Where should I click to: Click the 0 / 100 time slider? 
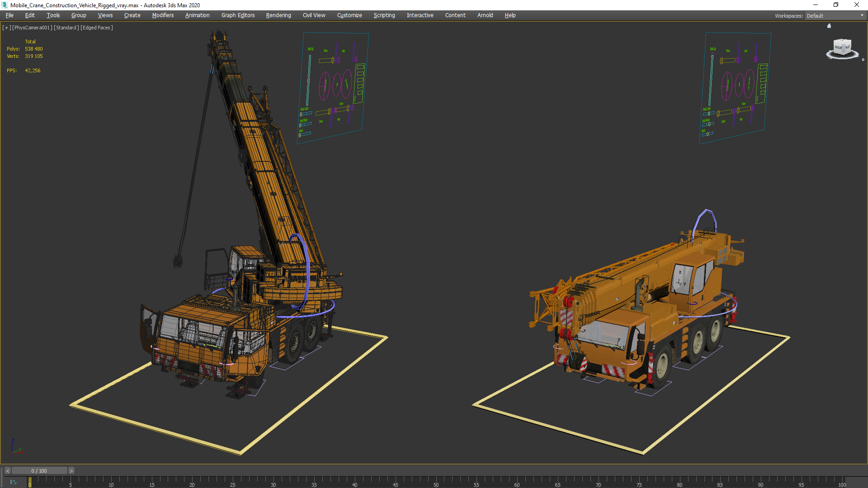(x=39, y=471)
